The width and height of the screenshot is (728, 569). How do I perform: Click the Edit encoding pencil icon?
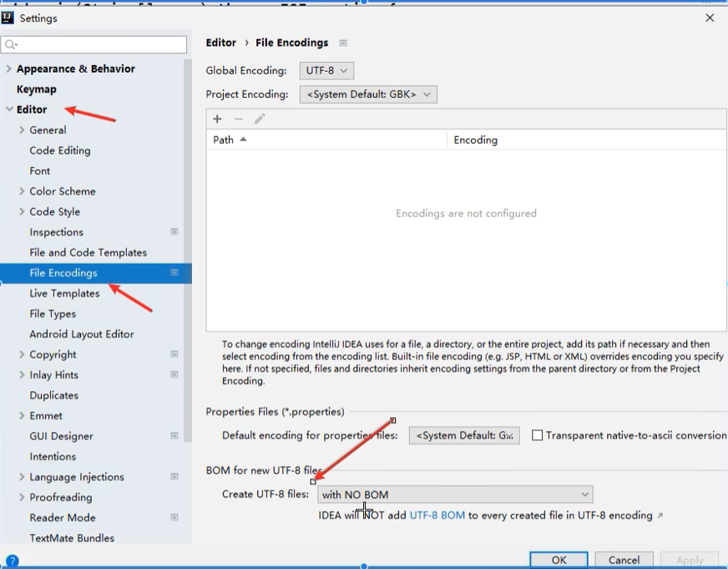260,119
